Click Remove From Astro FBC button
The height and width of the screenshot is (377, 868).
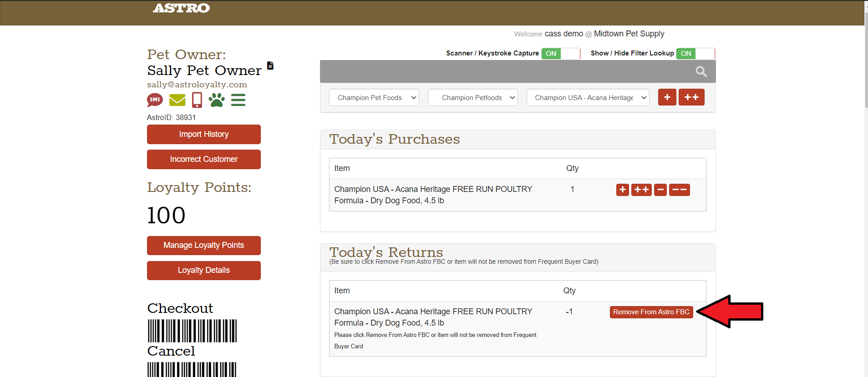pyautogui.click(x=651, y=312)
